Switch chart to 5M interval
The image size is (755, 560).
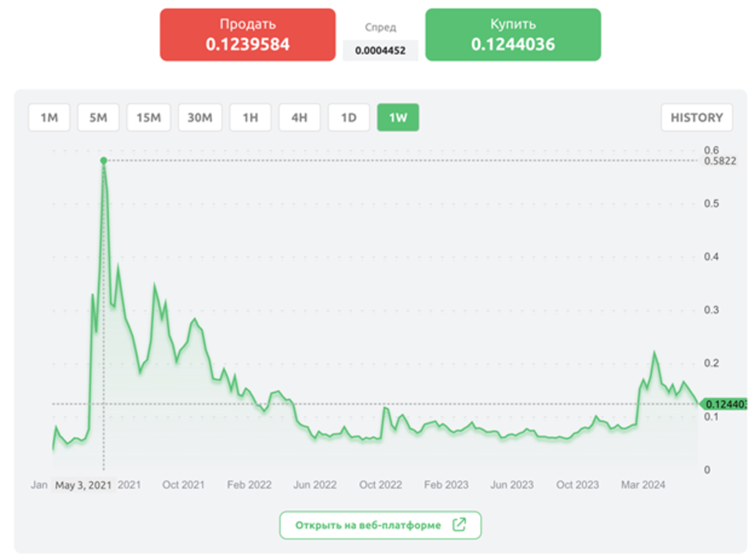tap(98, 117)
